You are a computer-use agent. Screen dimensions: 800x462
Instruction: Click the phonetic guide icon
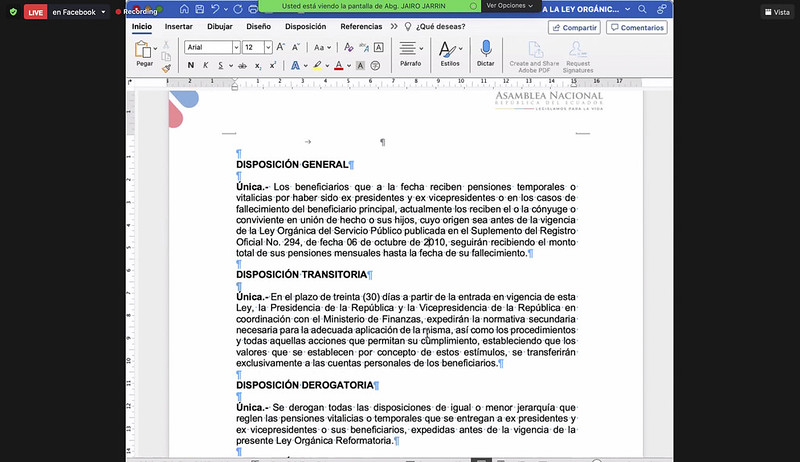(364, 47)
